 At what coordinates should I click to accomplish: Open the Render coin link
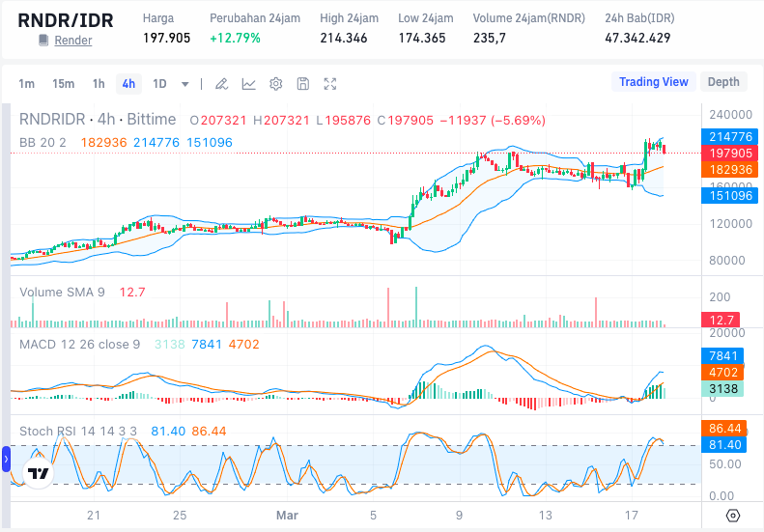[x=73, y=41]
